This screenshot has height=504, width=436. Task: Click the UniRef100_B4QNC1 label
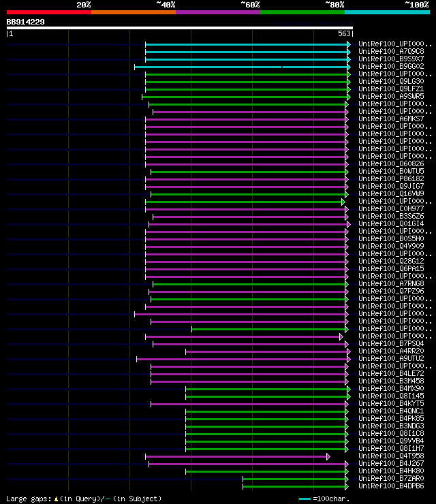[391, 411]
